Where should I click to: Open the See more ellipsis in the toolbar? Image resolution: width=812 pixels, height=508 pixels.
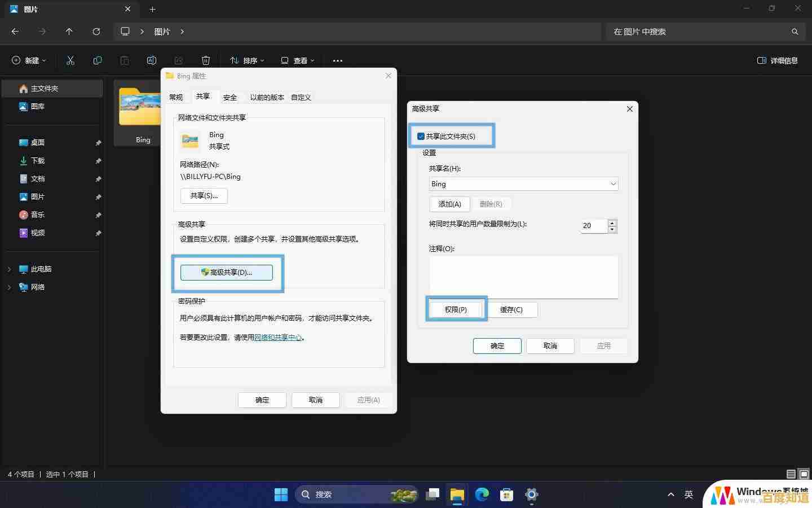pyautogui.click(x=337, y=60)
